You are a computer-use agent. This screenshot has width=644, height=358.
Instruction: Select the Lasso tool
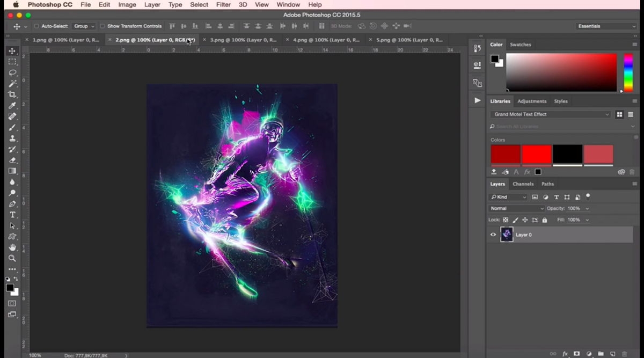tap(12, 72)
